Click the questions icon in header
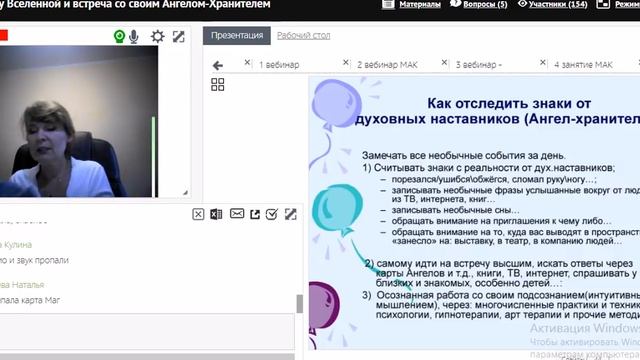 tap(456, 4)
